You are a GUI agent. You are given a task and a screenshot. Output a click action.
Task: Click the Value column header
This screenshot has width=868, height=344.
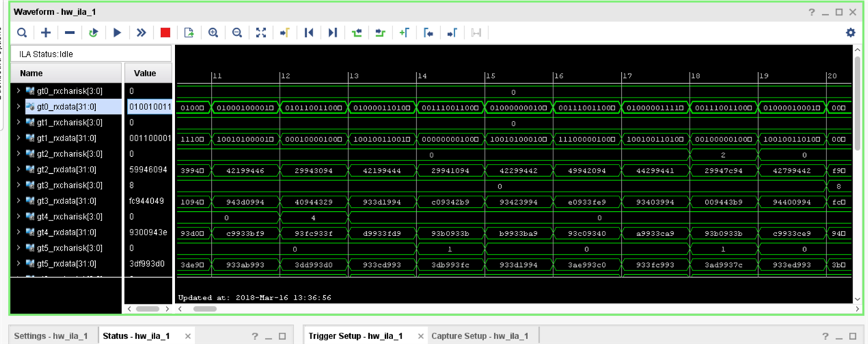coord(148,73)
